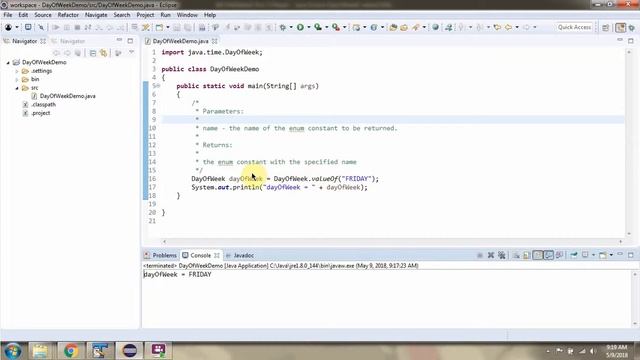Toggle Show Console on Standard Error change

560,255
